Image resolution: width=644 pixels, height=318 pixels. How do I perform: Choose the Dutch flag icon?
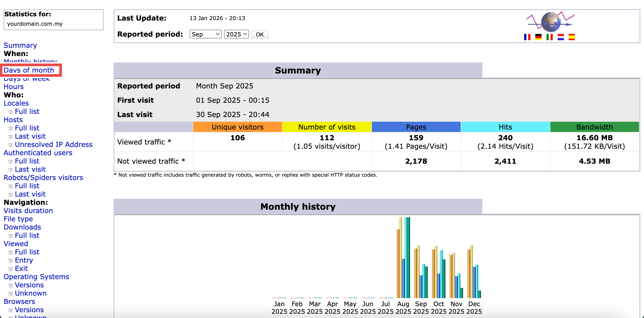point(561,37)
